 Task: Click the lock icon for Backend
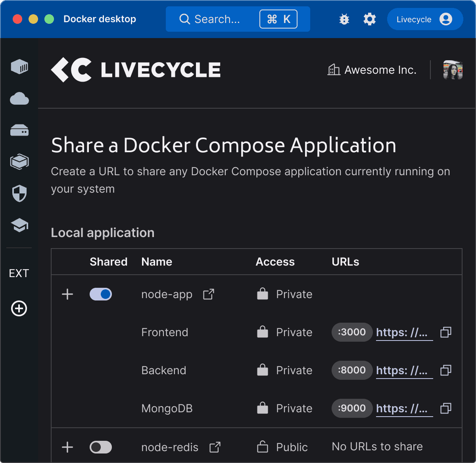click(263, 370)
